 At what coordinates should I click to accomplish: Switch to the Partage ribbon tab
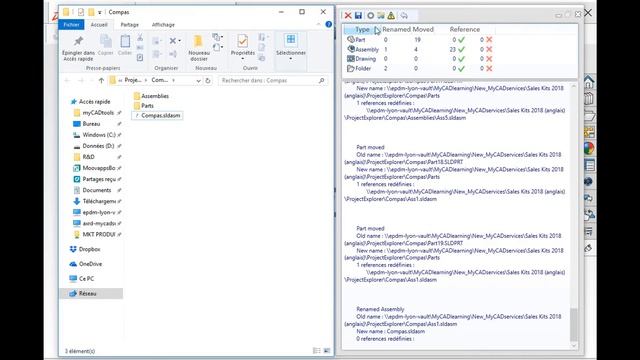coord(129,24)
